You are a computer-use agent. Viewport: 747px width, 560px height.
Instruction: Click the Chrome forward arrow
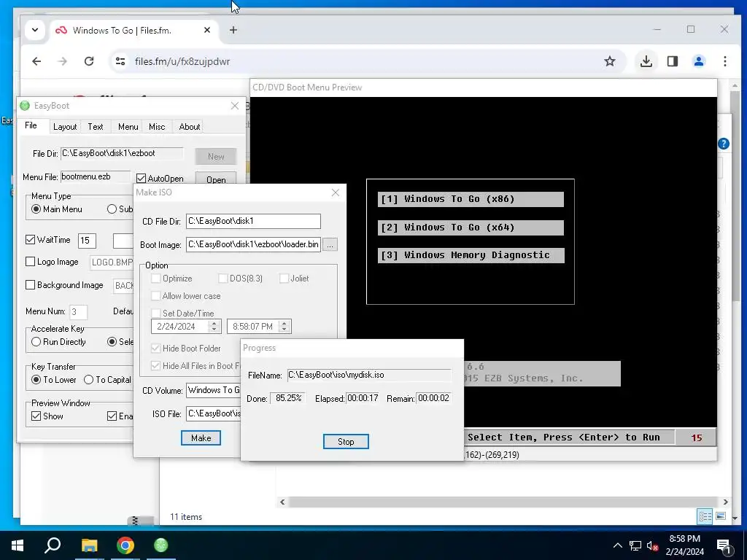(x=63, y=61)
